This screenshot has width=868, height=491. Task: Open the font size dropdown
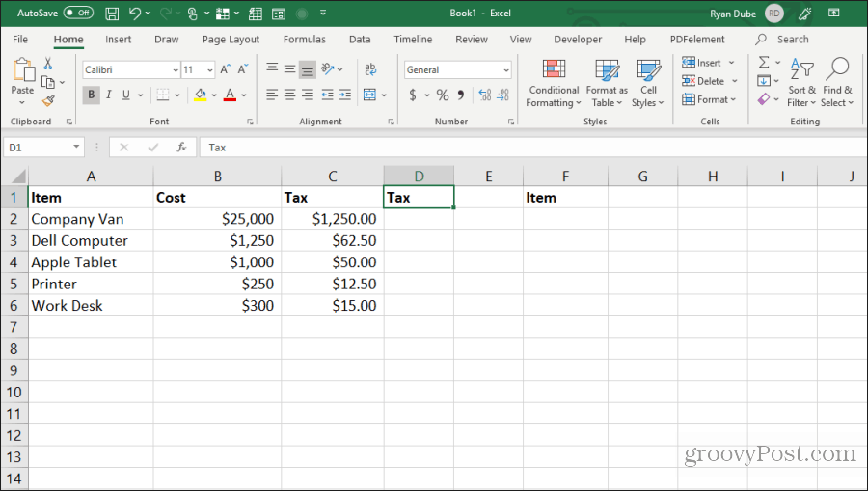point(210,70)
